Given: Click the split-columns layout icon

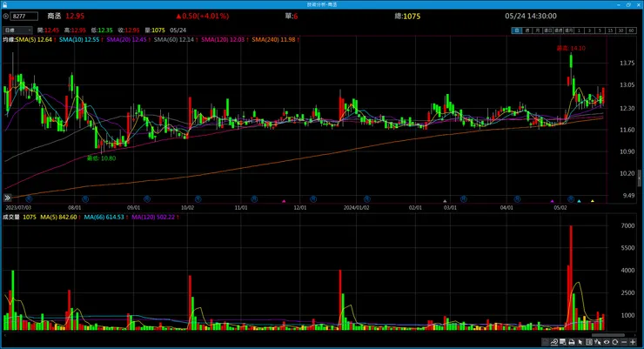Looking at the screenshot, I should [x=589, y=342].
